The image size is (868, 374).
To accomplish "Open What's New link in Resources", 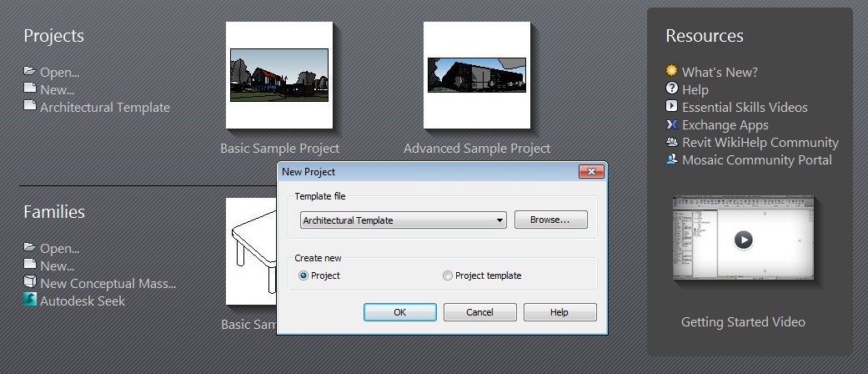I will point(720,72).
